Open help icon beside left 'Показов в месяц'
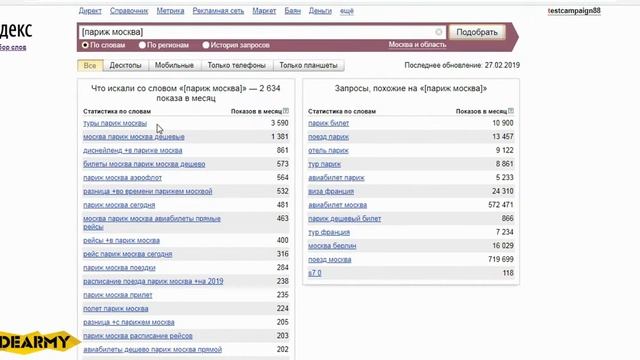640x360 pixels. pyautogui.click(x=286, y=111)
